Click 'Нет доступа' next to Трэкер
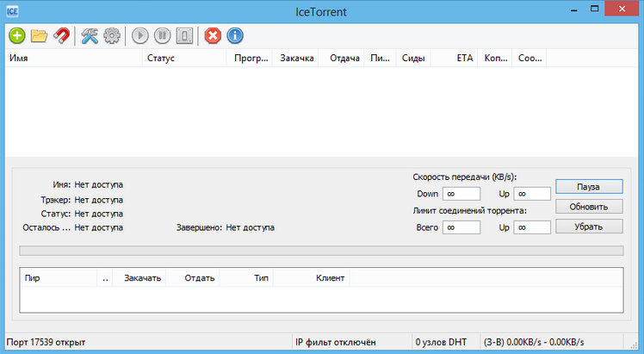This screenshot has height=354, width=644. coord(98,200)
